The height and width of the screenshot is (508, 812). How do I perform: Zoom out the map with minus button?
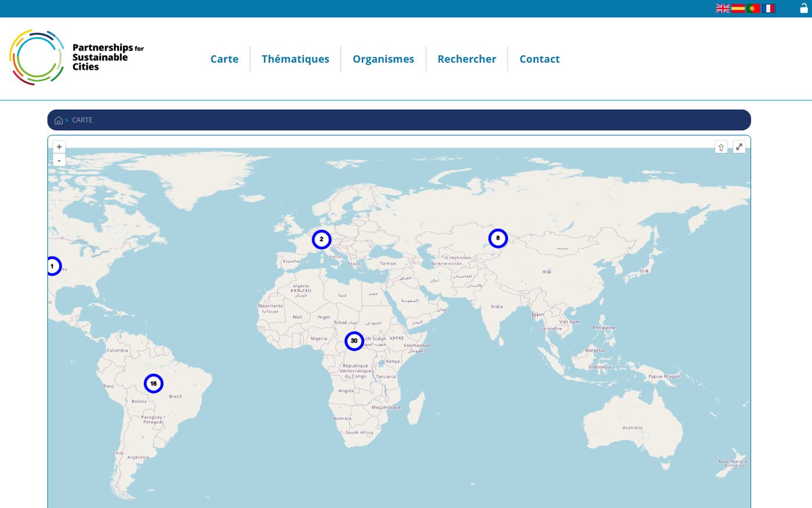[x=59, y=160]
